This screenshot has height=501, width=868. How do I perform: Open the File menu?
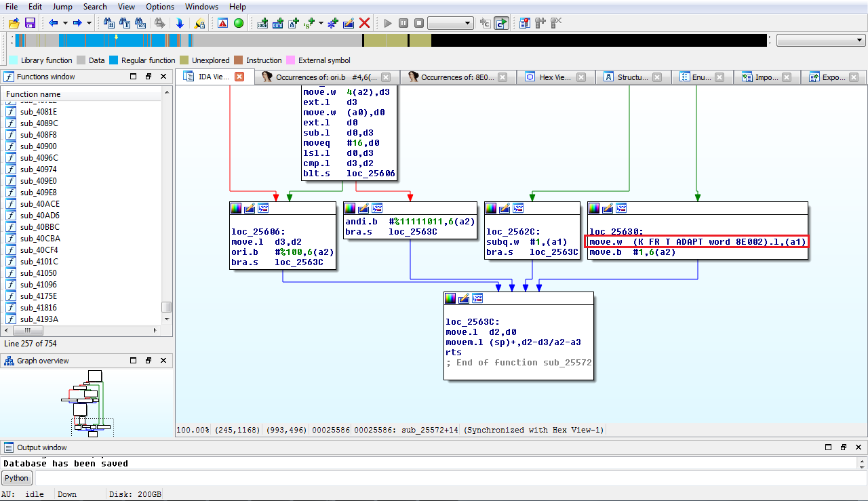pos(12,7)
